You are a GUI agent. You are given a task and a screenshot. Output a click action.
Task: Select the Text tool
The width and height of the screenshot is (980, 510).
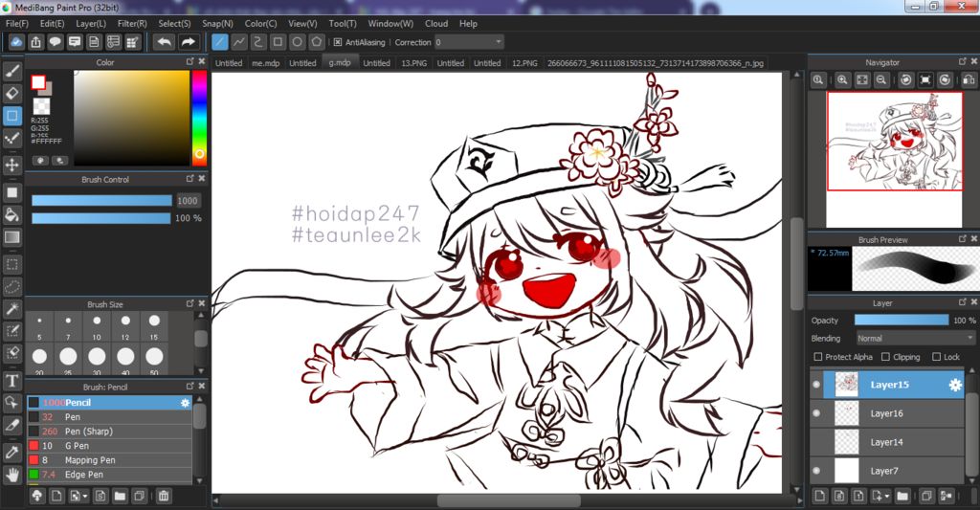pyautogui.click(x=11, y=381)
